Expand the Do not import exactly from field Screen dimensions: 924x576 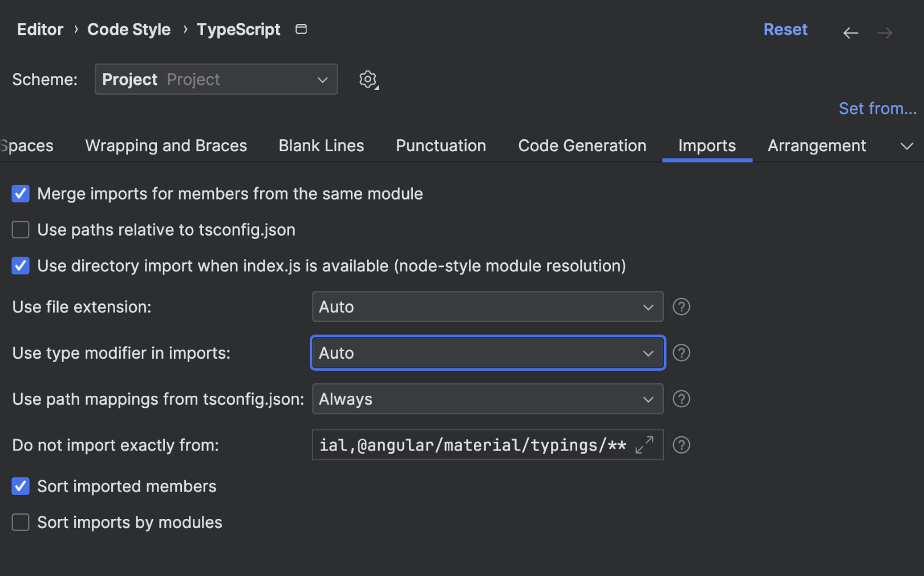(645, 445)
